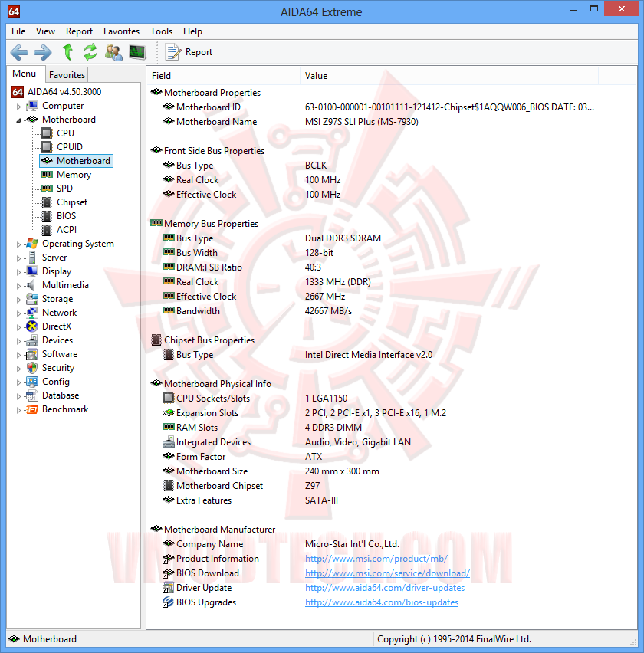Select CPUID icon in the tree
644x653 pixels.
[47, 147]
